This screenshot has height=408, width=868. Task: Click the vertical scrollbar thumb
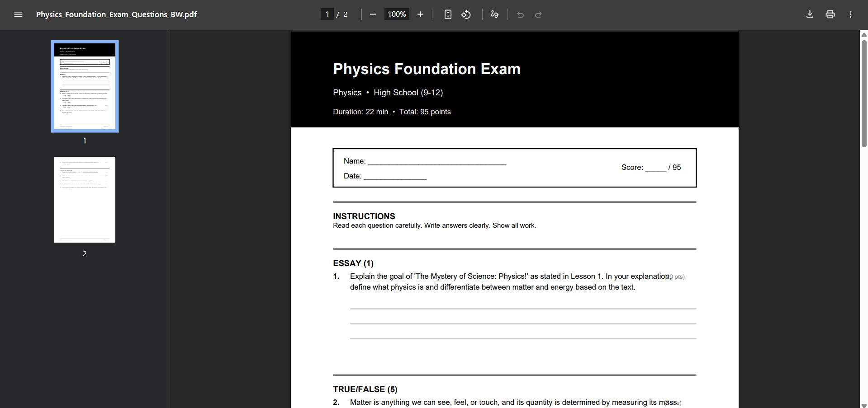[x=864, y=94]
